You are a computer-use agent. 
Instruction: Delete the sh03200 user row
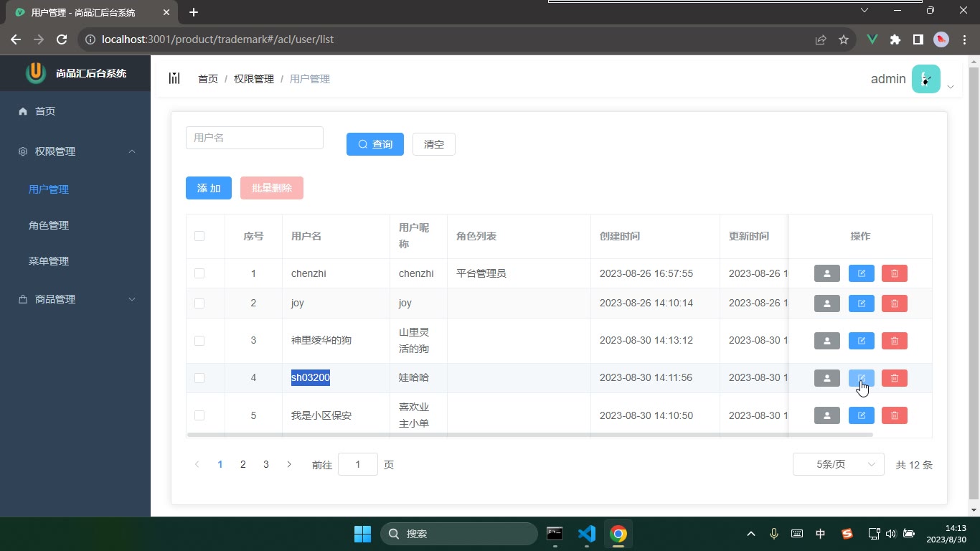point(894,378)
